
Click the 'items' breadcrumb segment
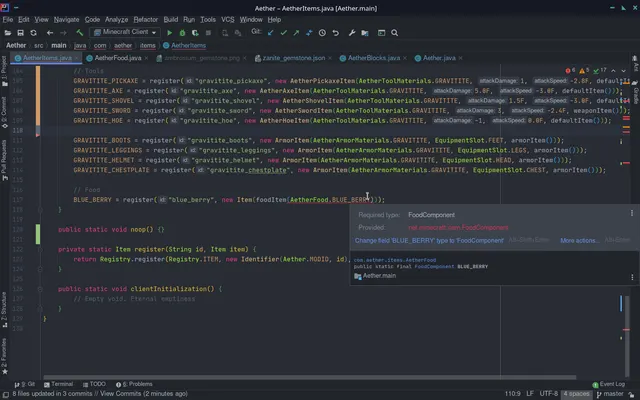pos(148,45)
